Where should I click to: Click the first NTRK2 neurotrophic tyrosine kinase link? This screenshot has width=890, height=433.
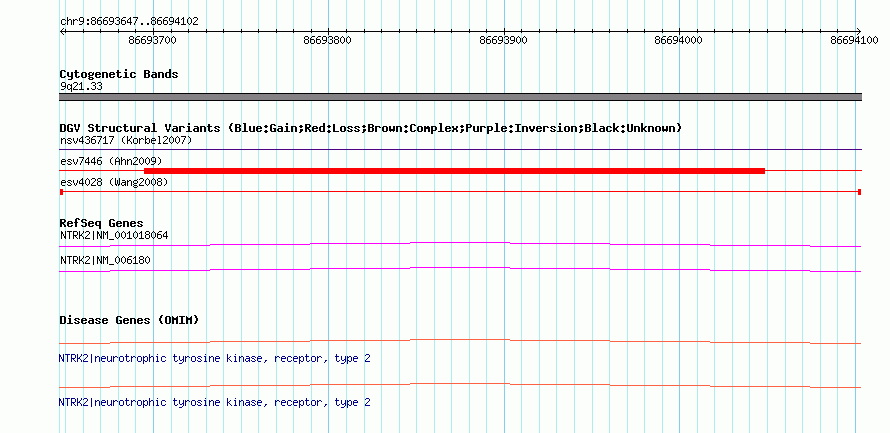(x=215, y=359)
